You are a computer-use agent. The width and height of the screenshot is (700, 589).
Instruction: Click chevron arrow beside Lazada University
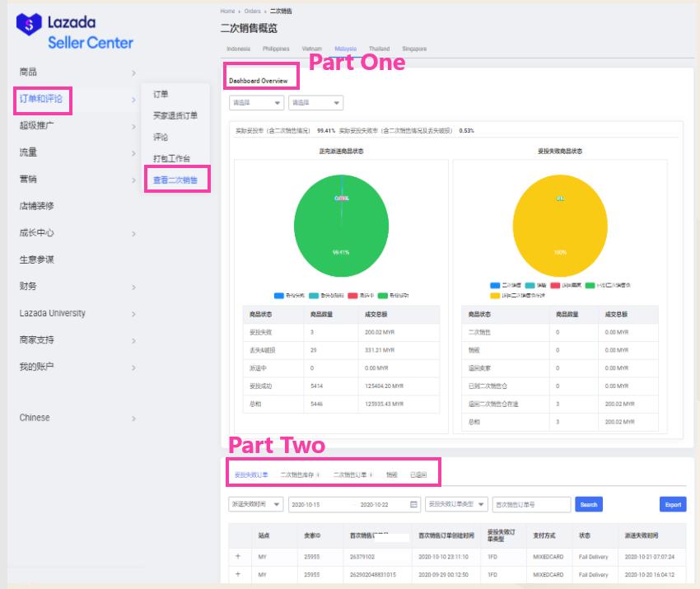tap(133, 314)
